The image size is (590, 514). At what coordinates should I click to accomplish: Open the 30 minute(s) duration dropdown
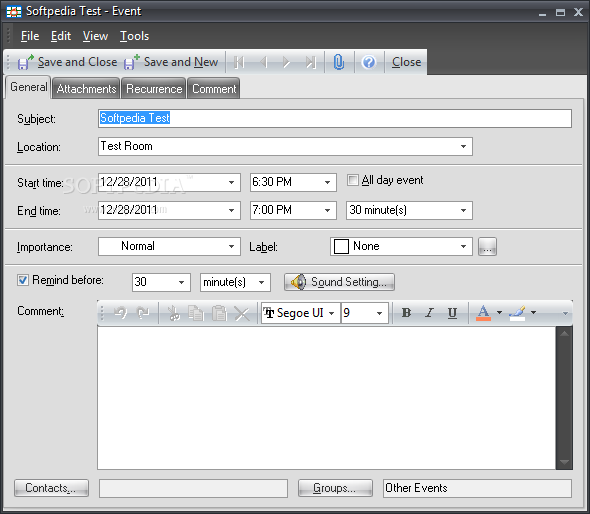point(464,210)
